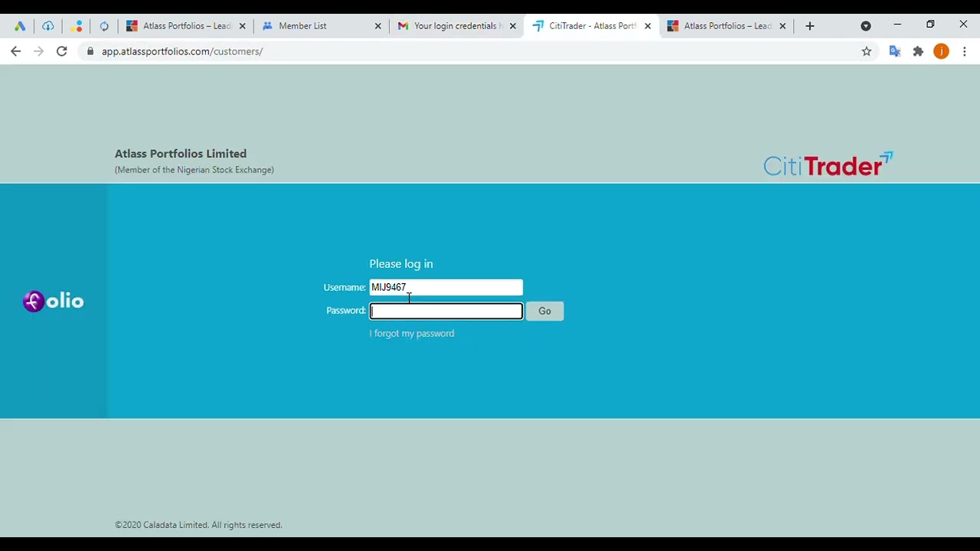Open the pinned Google Ads tab

(x=20, y=26)
